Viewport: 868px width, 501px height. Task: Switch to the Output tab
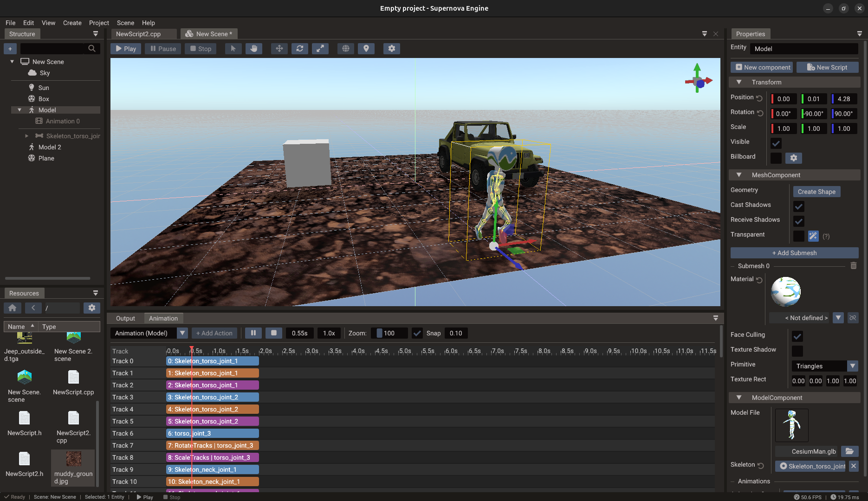click(125, 318)
